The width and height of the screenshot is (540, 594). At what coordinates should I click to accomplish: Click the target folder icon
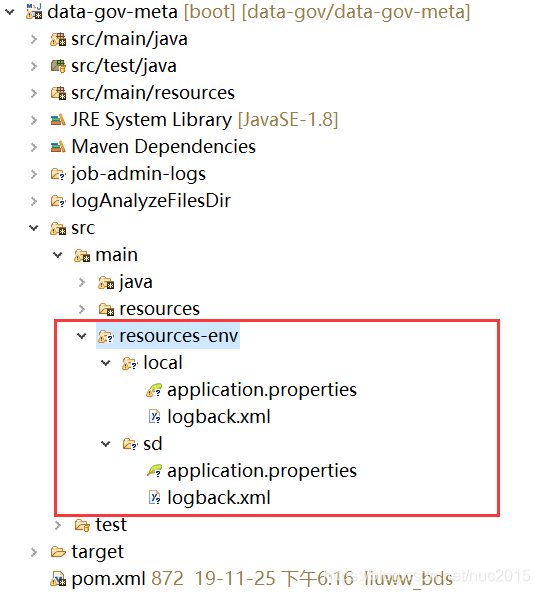click(58, 552)
